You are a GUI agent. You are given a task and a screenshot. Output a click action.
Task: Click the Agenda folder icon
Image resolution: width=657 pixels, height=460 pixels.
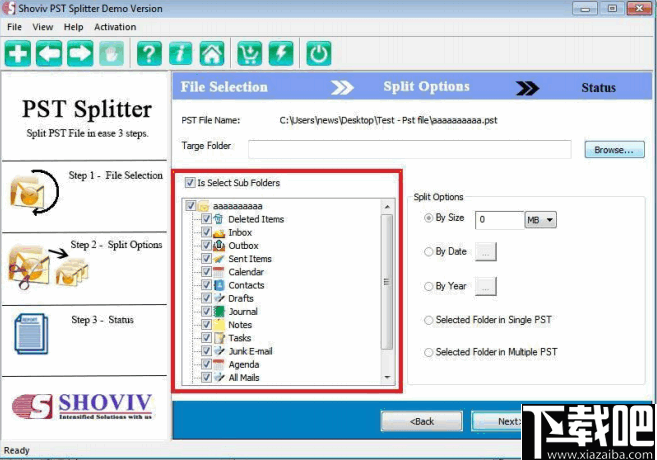tap(219, 364)
